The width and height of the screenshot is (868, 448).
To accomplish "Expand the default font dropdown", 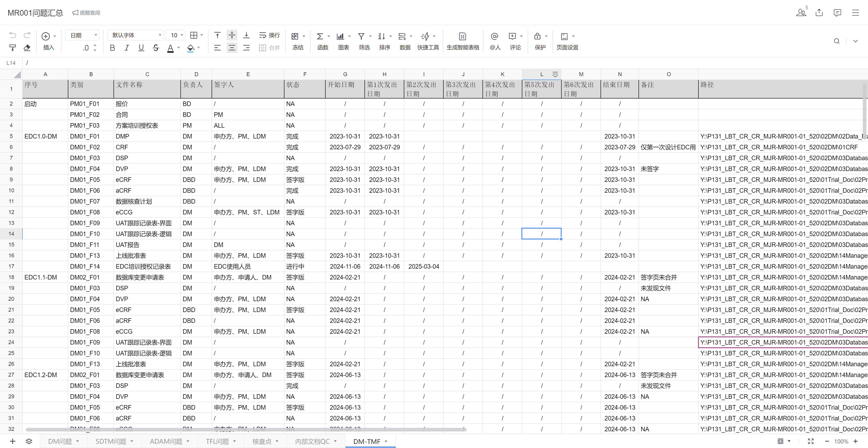I will pyautogui.click(x=136, y=35).
